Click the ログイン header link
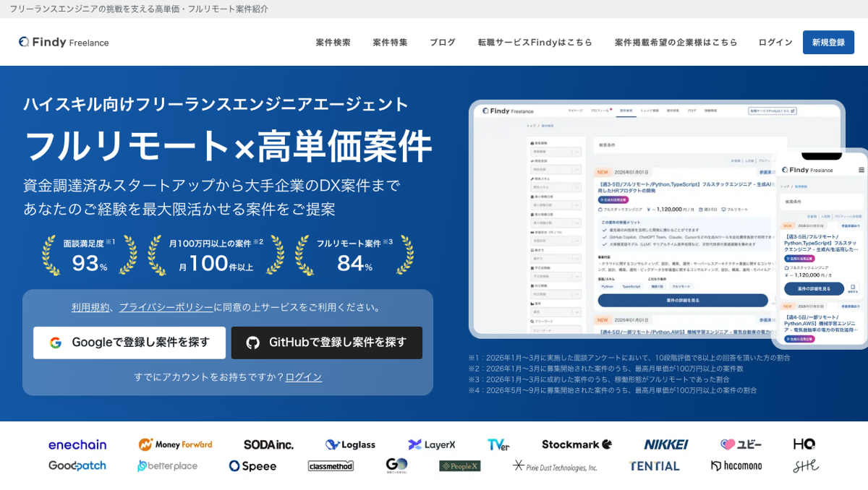 775,42
